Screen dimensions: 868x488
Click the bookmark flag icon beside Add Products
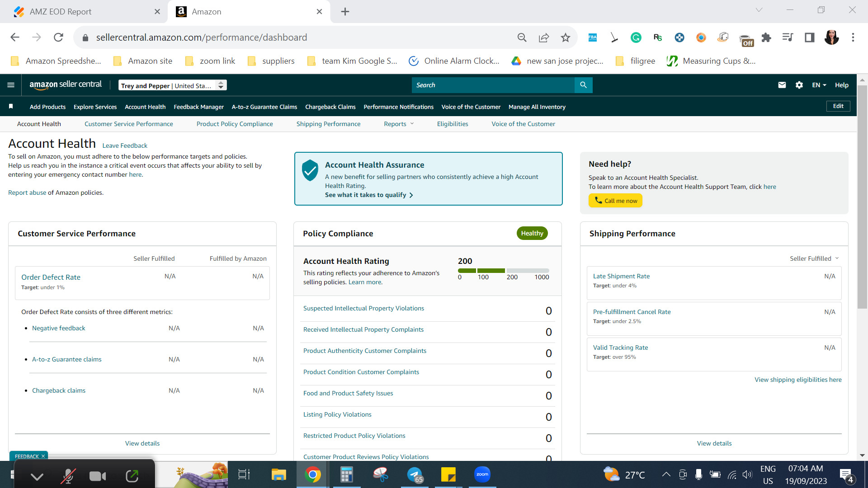(11, 107)
